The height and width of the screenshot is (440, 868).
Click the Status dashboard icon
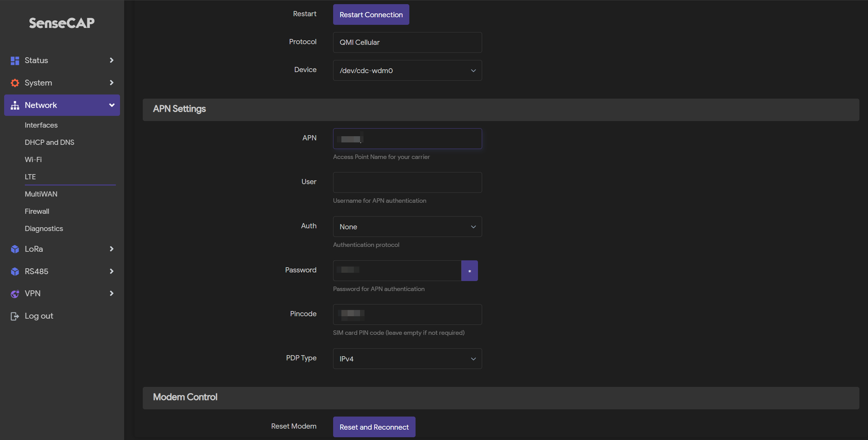(x=15, y=61)
